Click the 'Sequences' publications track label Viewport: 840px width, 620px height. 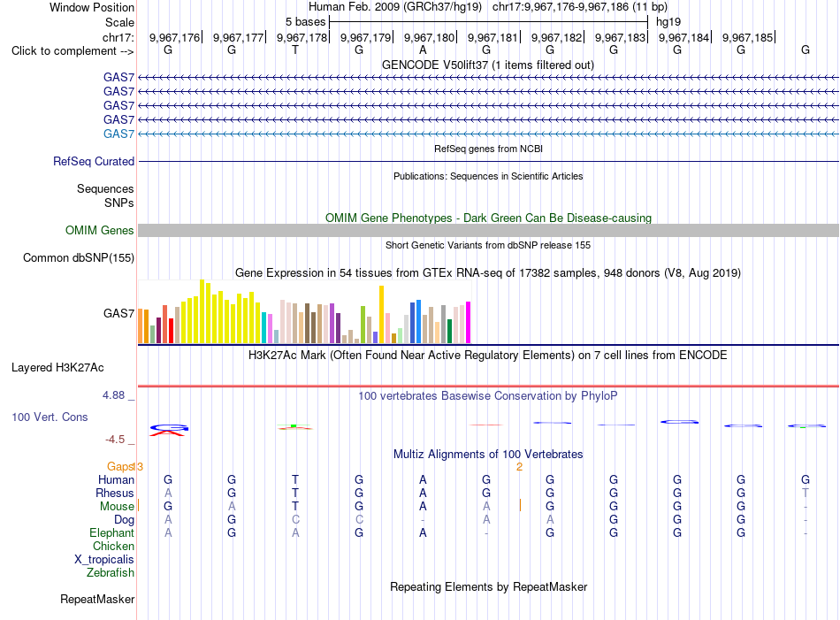(x=105, y=188)
